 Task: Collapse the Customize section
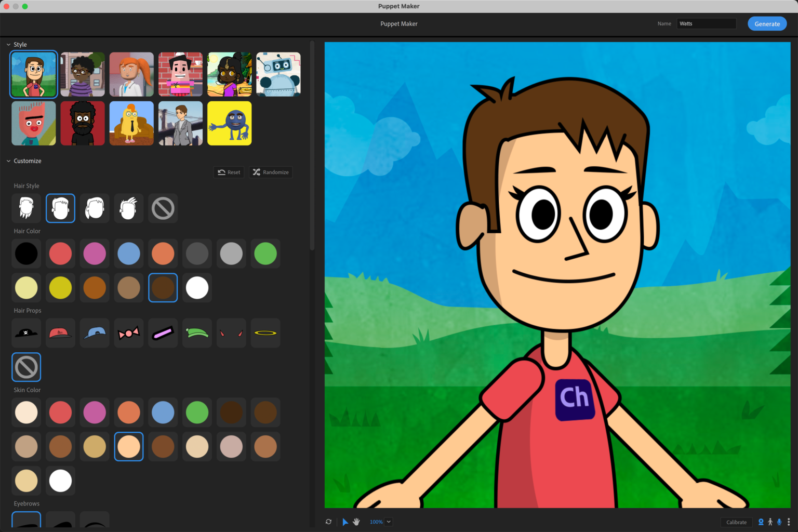click(8, 161)
